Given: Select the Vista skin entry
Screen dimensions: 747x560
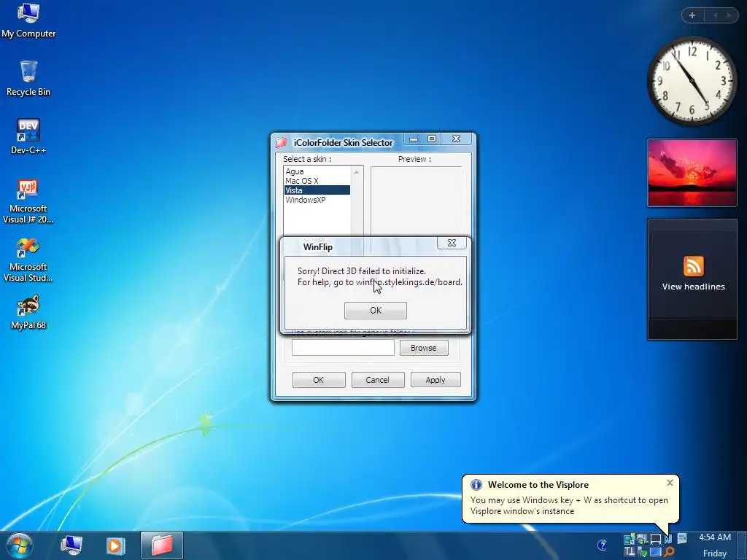Looking at the screenshot, I should 317,190.
